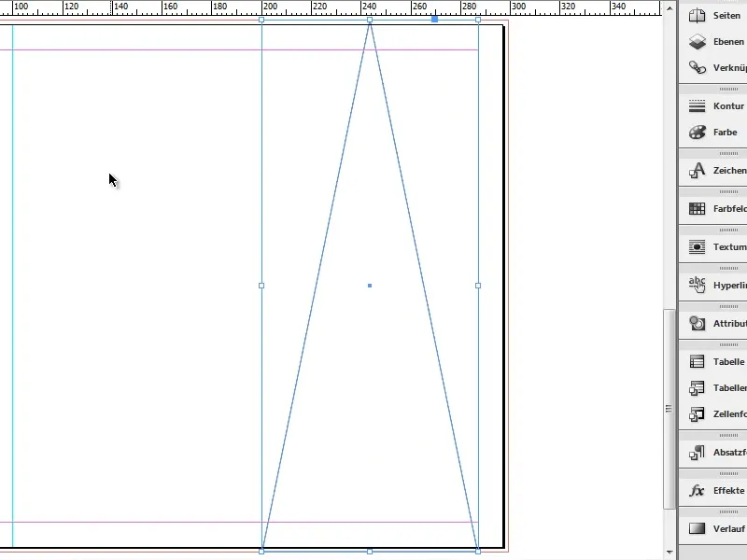
Task: Open the Seiten (Pages) panel
Action: [x=713, y=16]
